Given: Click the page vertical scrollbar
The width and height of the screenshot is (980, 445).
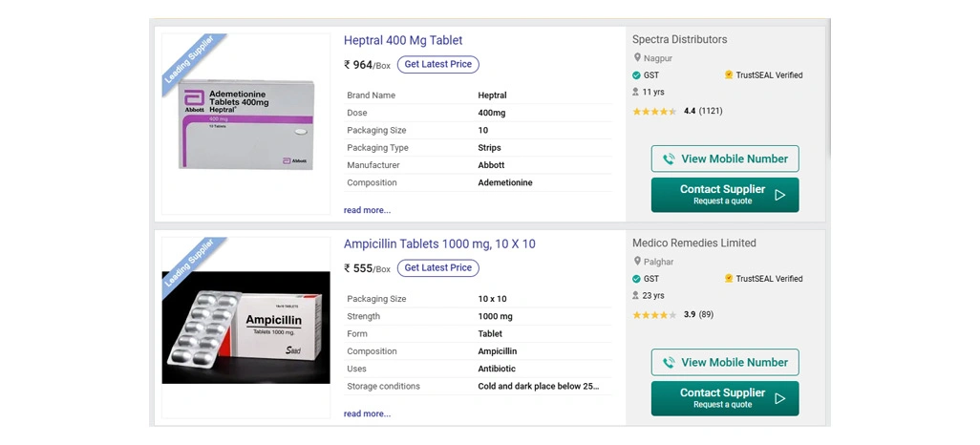Looking at the screenshot, I should 829,88.
